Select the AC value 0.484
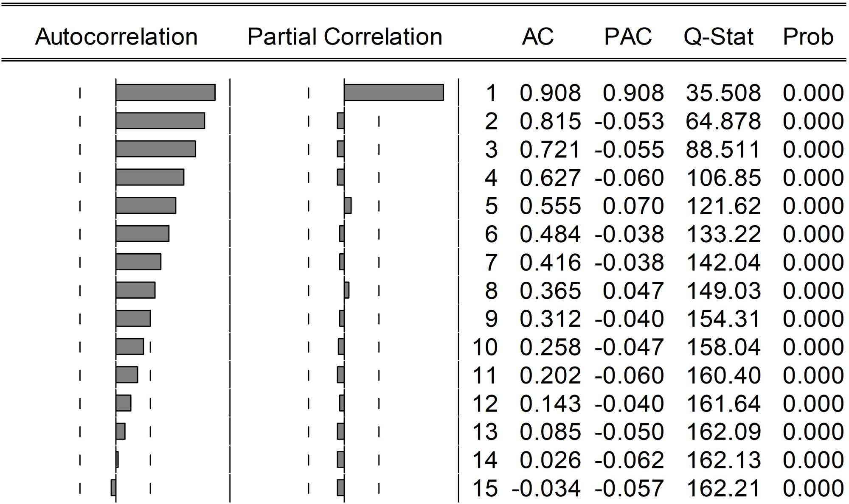This screenshot has height=504, width=849. [550, 234]
